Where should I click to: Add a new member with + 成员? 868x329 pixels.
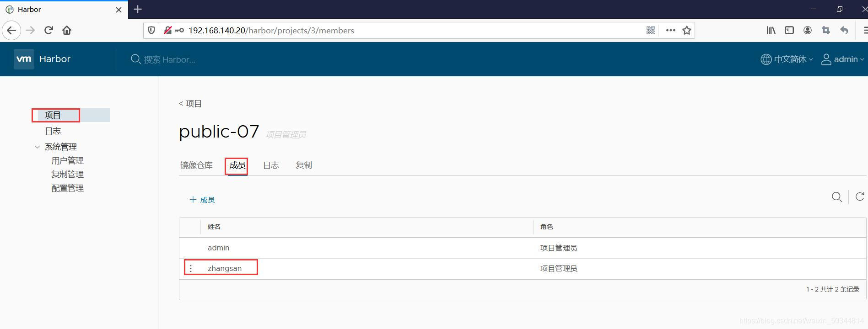click(202, 200)
